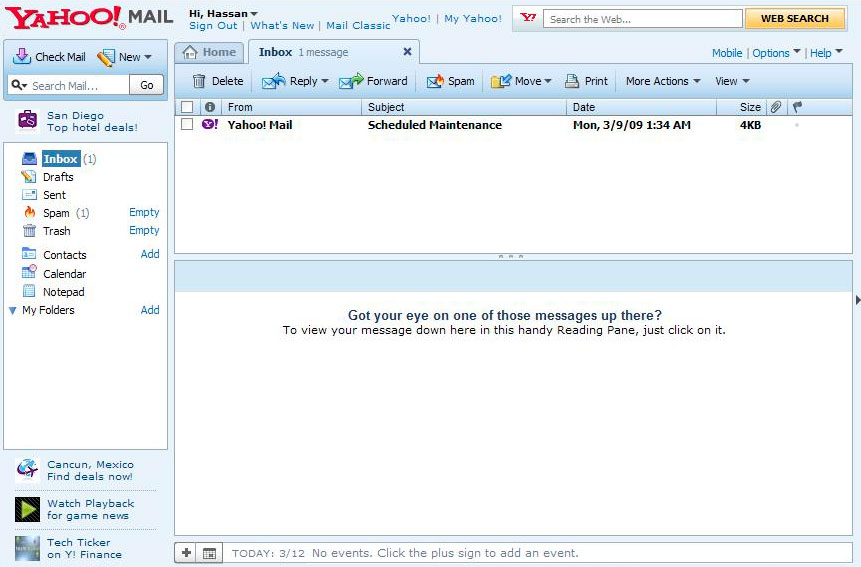Click the Notepad icon in sidebar
The width and height of the screenshot is (861, 567).
tap(29, 291)
